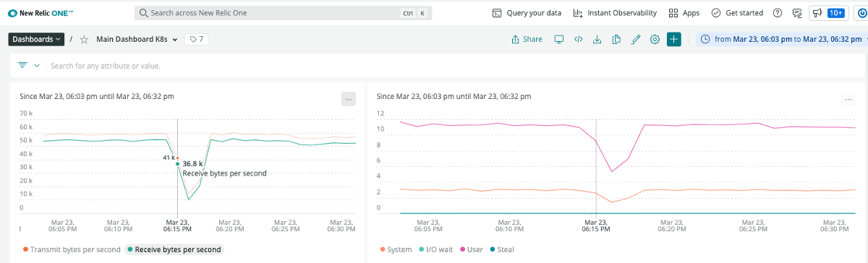868x263 pixels.
Task: Expand the Dashboards dropdown
Action: 36,40
